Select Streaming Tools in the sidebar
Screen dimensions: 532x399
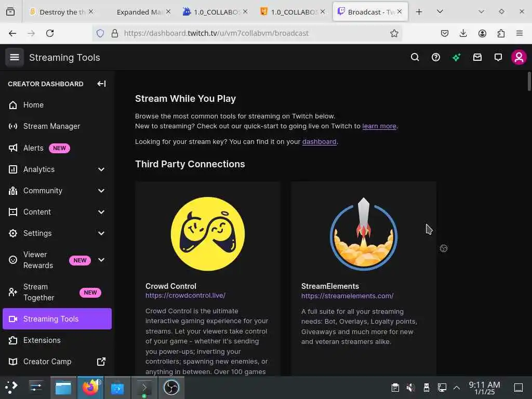pos(57,319)
